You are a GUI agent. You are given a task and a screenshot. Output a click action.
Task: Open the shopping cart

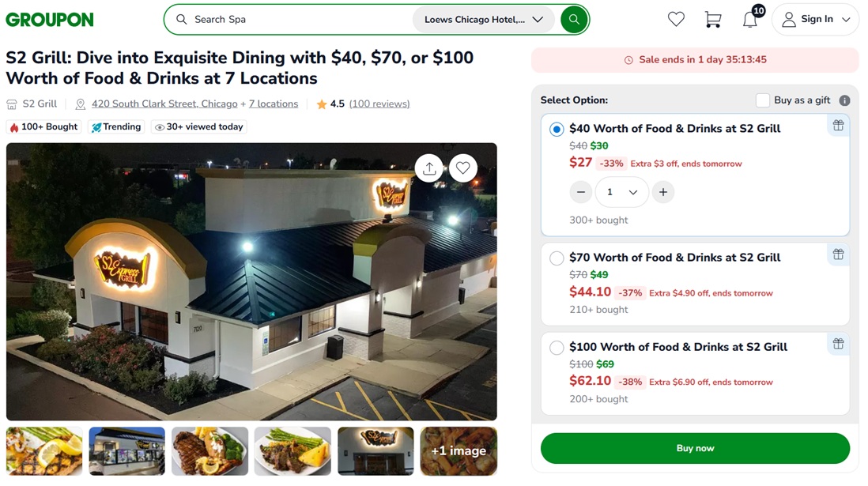point(713,20)
